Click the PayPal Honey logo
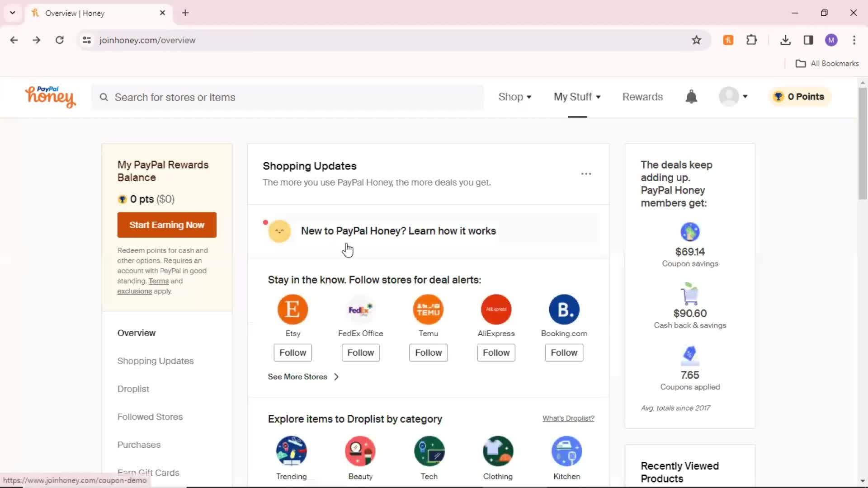The height and width of the screenshot is (488, 868). click(50, 97)
